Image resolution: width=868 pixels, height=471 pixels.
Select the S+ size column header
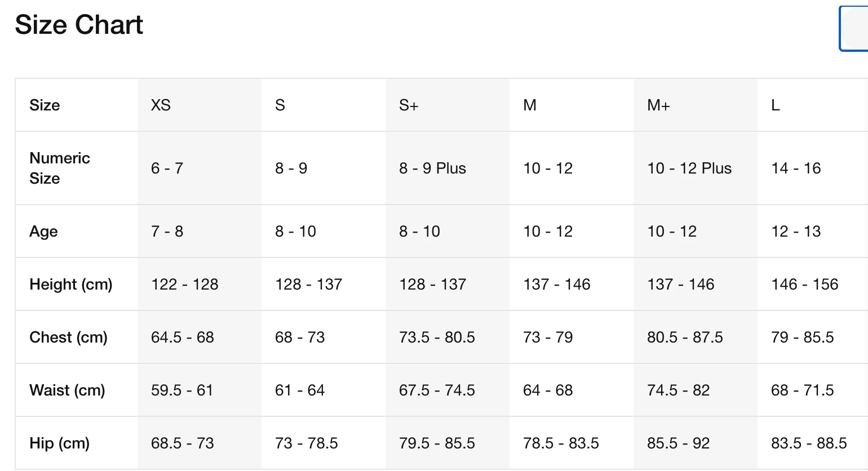pos(409,105)
